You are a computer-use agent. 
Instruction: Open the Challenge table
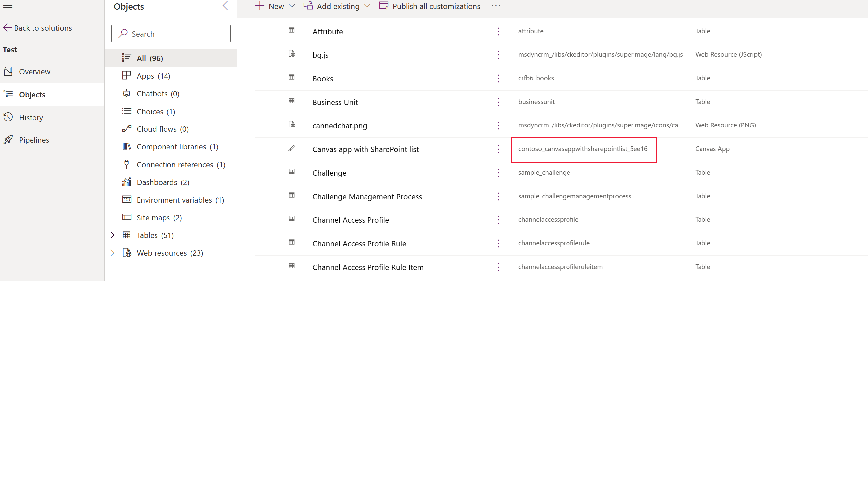329,173
